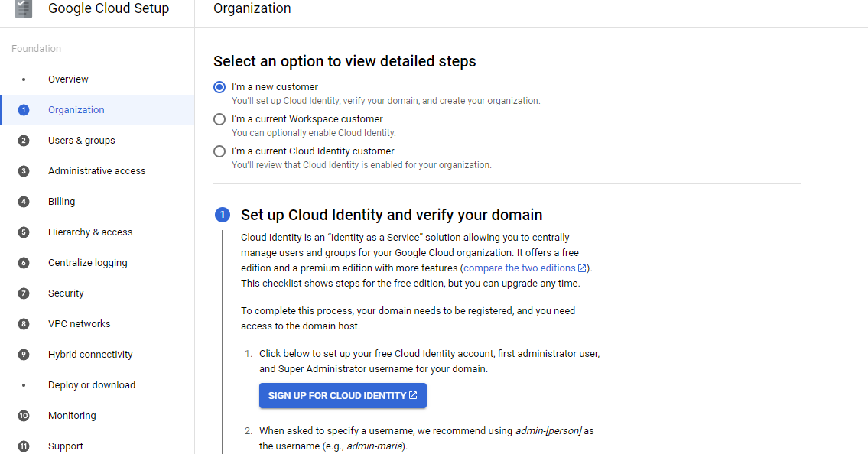Open Hybrid connectivity in the sidebar
The height and width of the screenshot is (454, 868).
(x=90, y=355)
